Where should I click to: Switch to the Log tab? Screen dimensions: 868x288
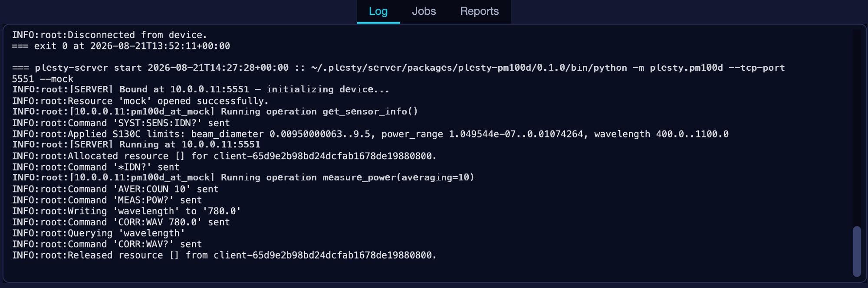(378, 11)
